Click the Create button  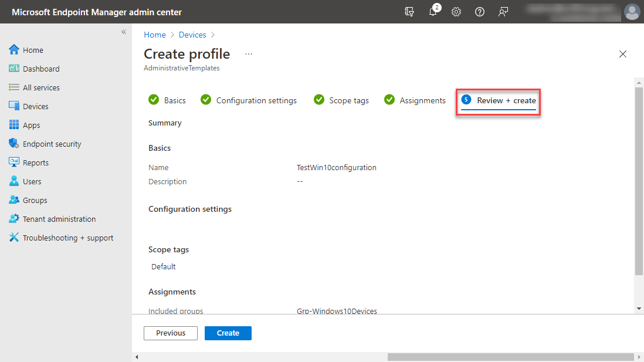click(x=228, y=333)
